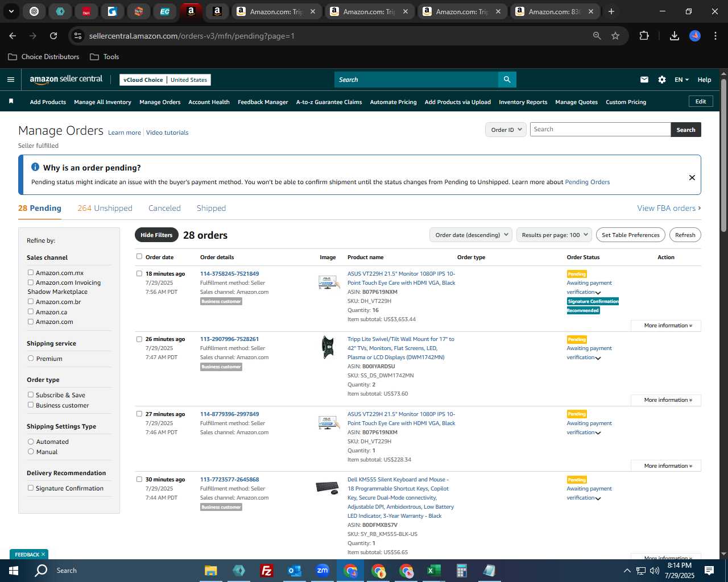The height and width of the screenshot is (582, 728).
Task: Click the teal search magnifier button
Action: [507, 80]
